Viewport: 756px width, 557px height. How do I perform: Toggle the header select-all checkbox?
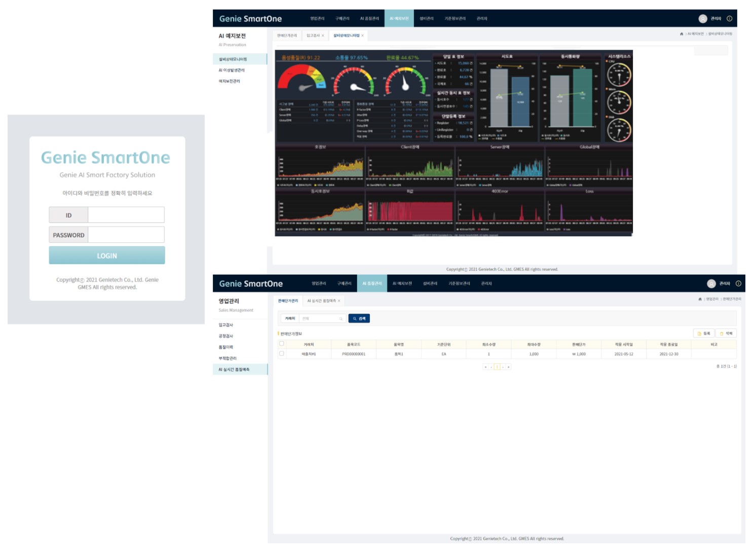[282, 344]
